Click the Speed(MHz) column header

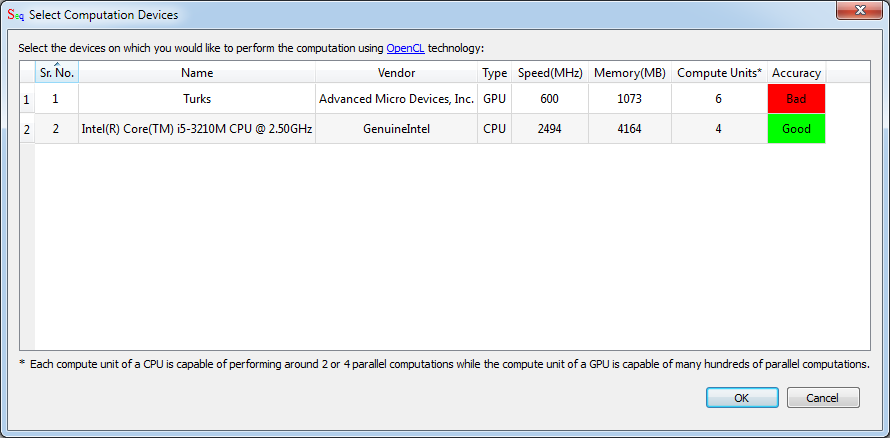point(549,73)
